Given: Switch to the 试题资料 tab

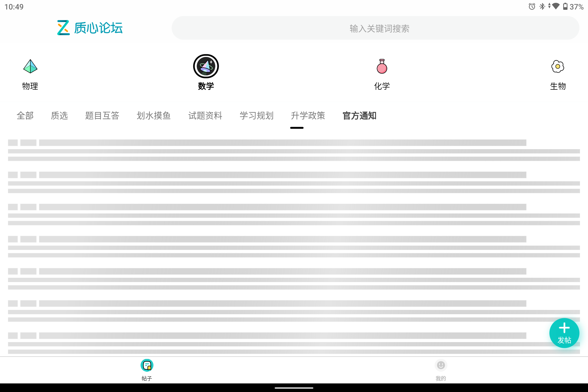Looking at the screenshot, I should tap(205, 116).
